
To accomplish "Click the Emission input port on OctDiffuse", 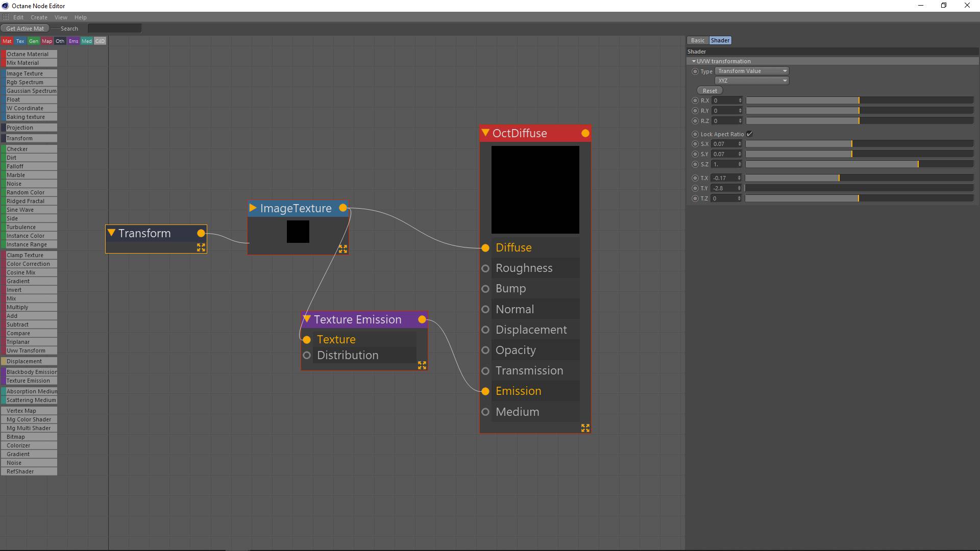I will pos(485,391).
